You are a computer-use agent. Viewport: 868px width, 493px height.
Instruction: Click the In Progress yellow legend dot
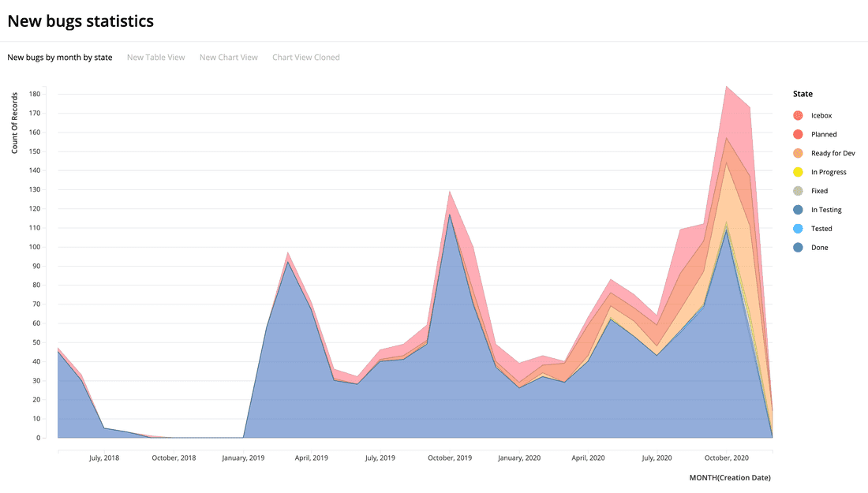798,173
